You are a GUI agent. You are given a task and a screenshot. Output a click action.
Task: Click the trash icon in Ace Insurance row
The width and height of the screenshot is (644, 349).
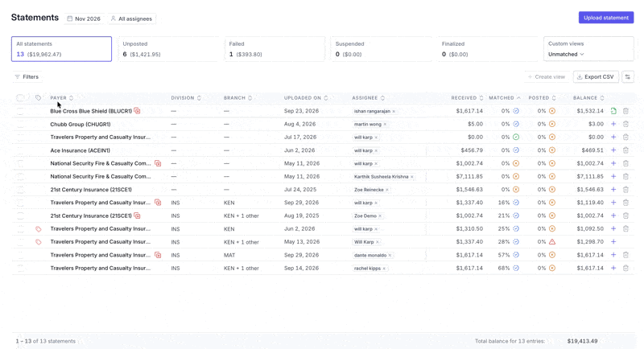(x=625, y=150)
